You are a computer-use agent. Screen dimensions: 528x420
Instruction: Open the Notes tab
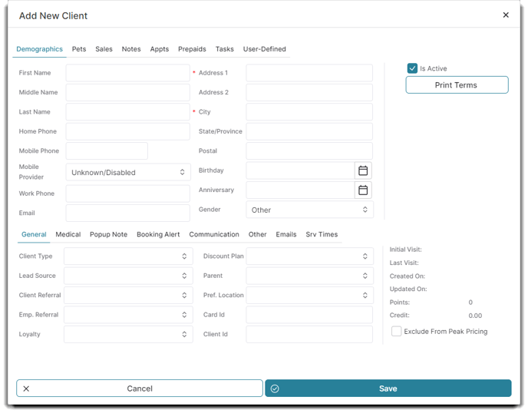[131, 49]
